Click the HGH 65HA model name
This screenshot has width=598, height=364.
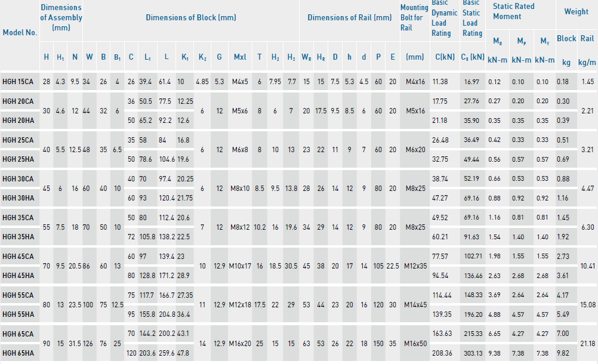pyautogui.click(x=18, y=353)
